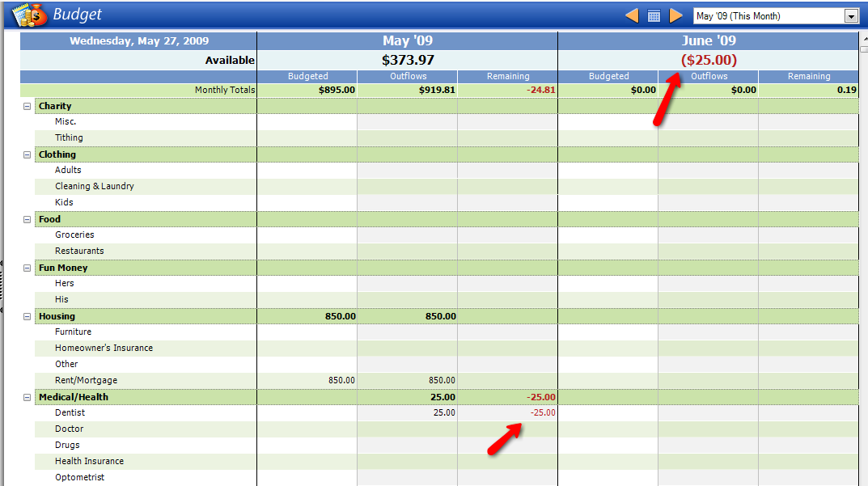Viewport: 868px width, 486px height.
Task: Click the Wednesday, May 27, 2009 date header
Action: [x=139, y=41]
